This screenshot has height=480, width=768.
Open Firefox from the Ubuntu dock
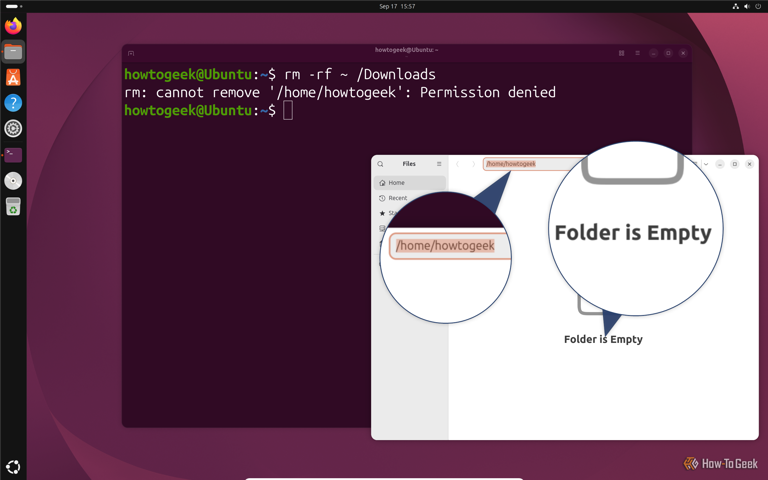(x=13, y=25)
